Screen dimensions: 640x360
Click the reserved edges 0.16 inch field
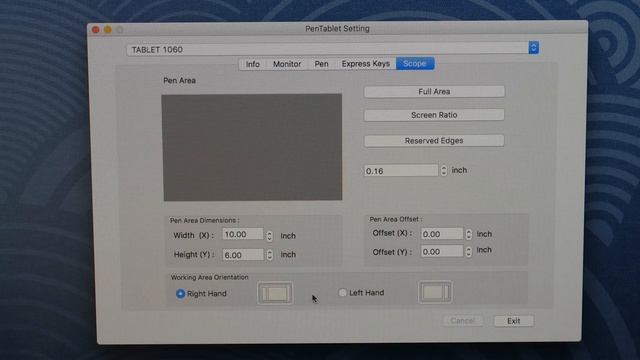[401, 171]
